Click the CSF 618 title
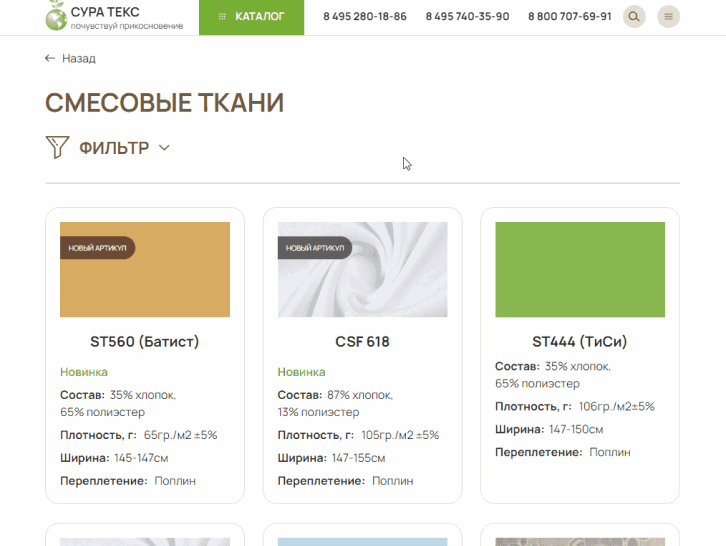Image resolution: width=726 pixels, height=546 pixels. pos(363,342)
